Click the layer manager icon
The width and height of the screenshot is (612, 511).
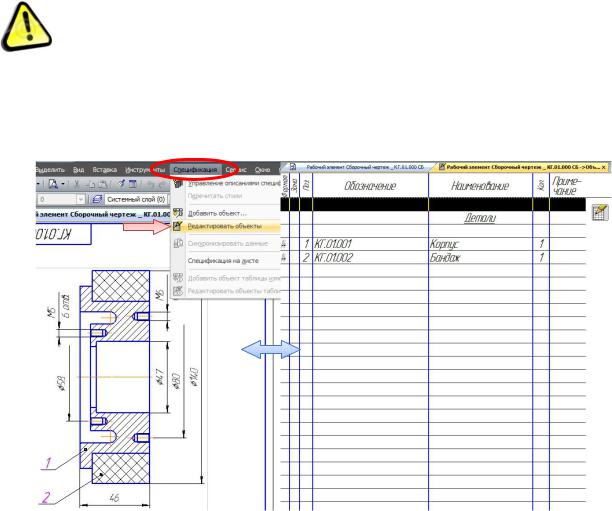pyautogui.click(x=97, y=199)
